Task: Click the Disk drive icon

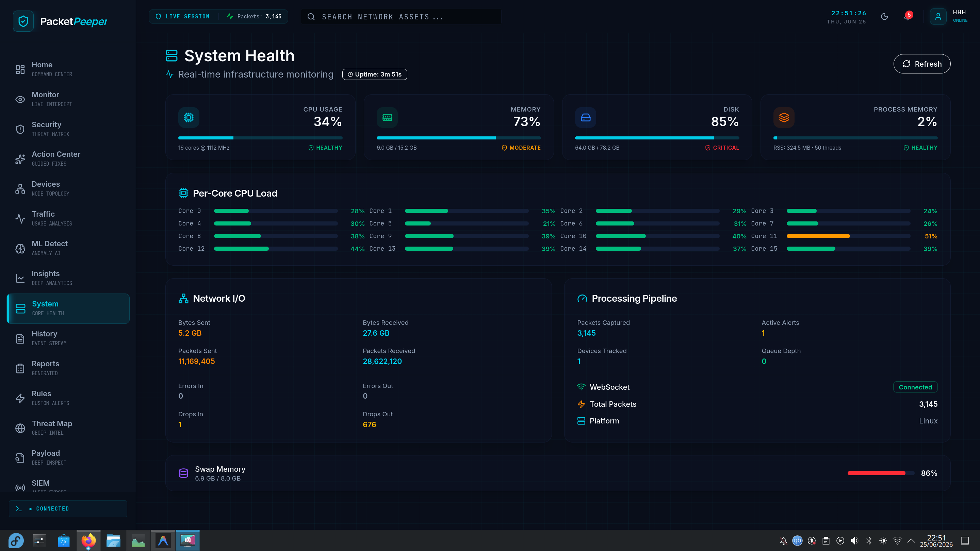Action: pyautogui.click(x=586, y=117)
